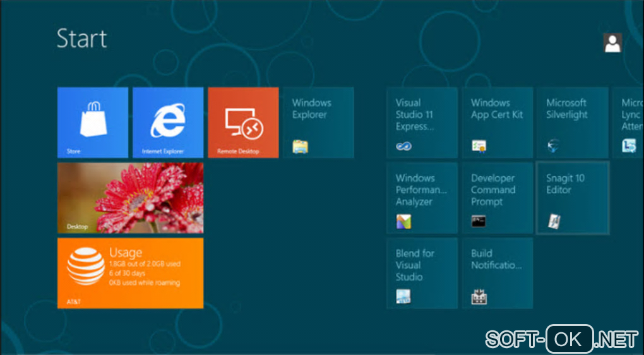Open the Microsoft Lync tile
The width and height of the screenshot is (644, 355).
coord(628,123)
